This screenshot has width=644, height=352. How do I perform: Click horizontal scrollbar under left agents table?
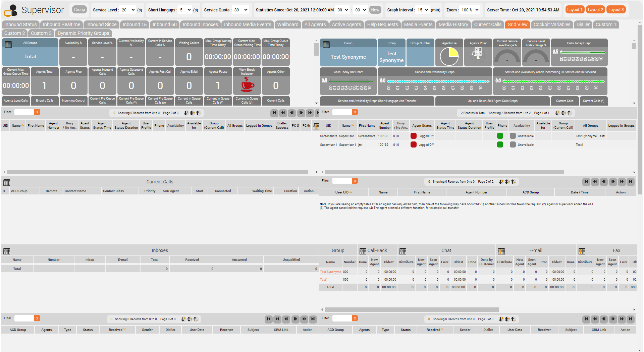pyautogui.click(x=158, y=172)
